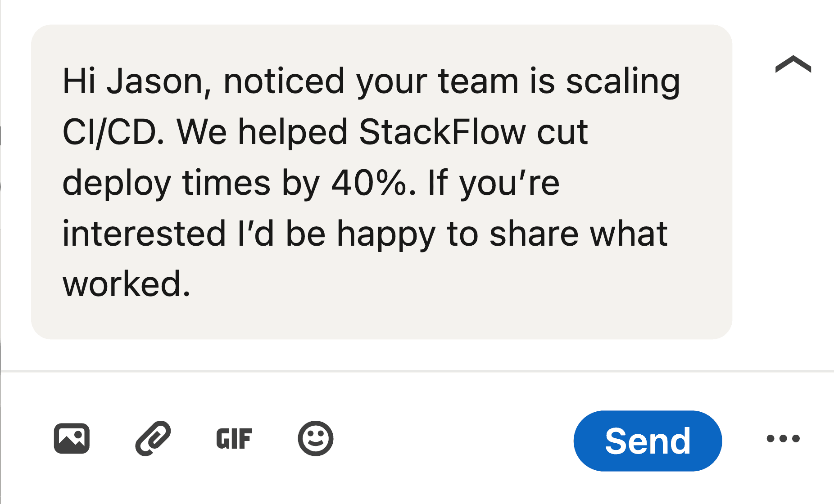Click the word "scaling" in the draft
The width and height of the screenshot is (834, 504).
(623, 82)
